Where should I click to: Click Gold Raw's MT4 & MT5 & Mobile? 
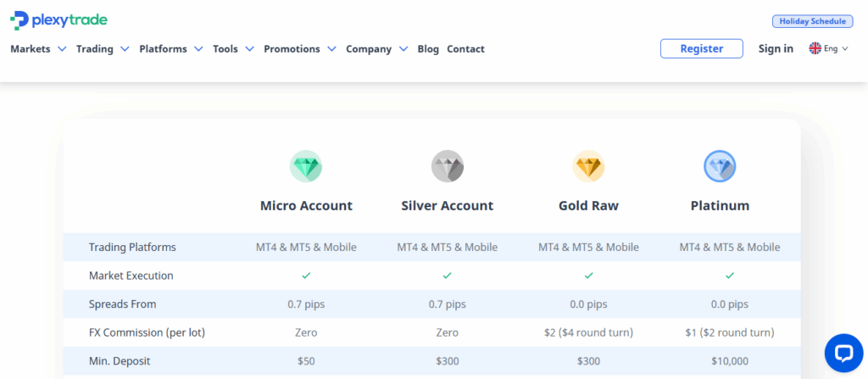(x=588, y=247)
